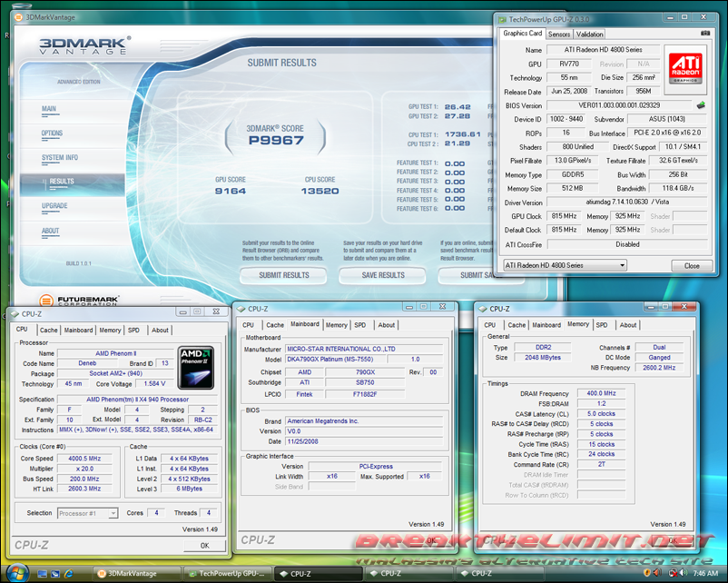
Task: Select the Graphics Card tab in GPU-Z
Action: pyautogui.click(x=522, y=34)
